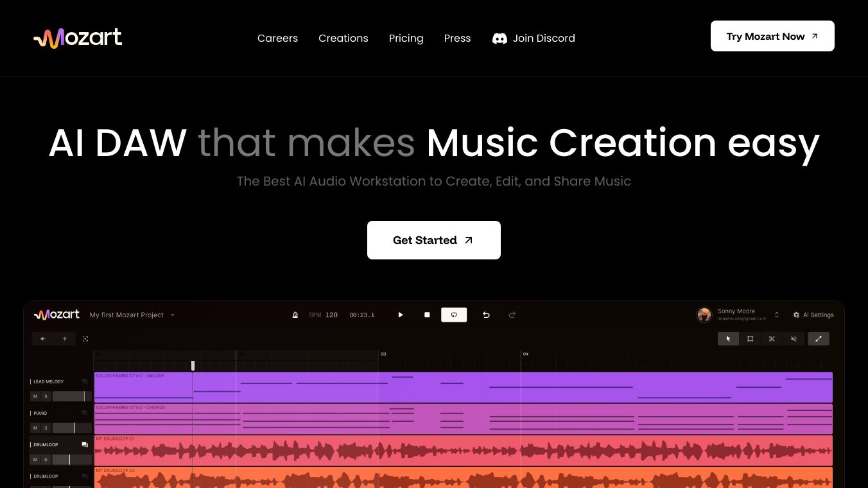Click the Best AI Audio Workstation subtitle

pos(434,181)
